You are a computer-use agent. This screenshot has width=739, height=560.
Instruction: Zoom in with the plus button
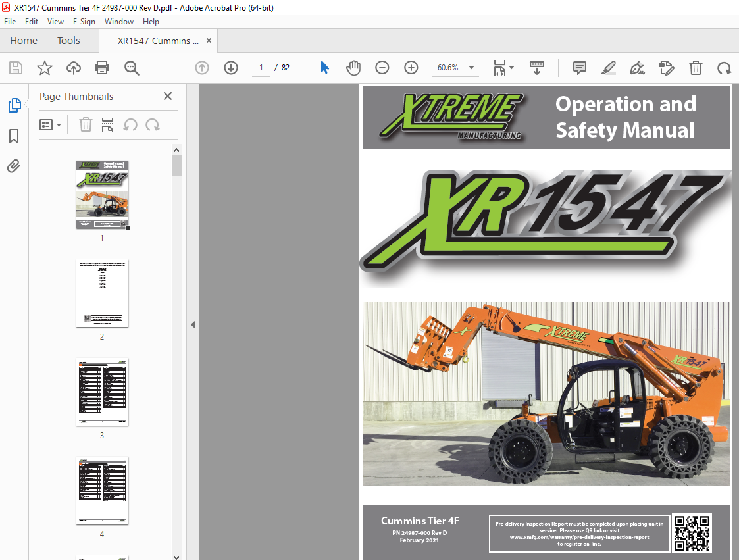pyautogui.click(x=411, y=68)
